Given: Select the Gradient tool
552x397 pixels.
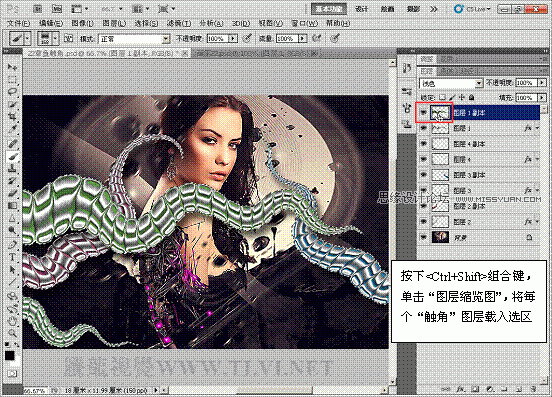Looking at the screenshot, I should [x=12, y=206].
